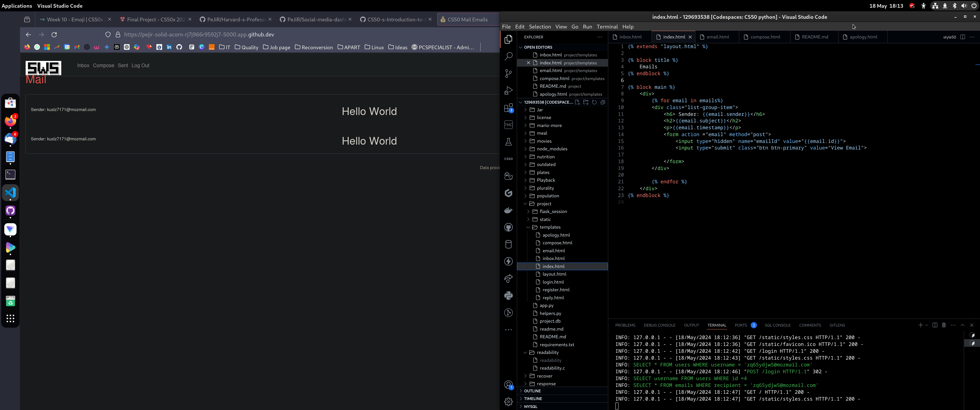Open the Extensions view
This screenshot has height=410, width=980.
click(x=508, y=108)
